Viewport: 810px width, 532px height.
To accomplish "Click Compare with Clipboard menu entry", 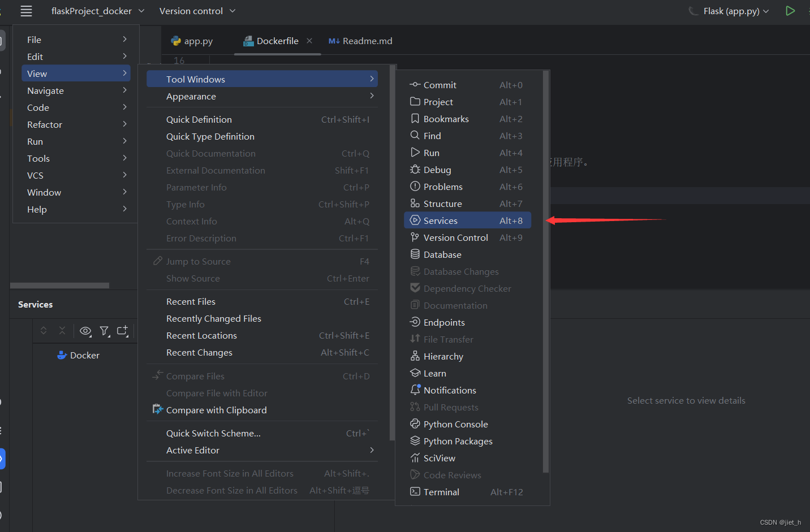I will coord(262,410).
